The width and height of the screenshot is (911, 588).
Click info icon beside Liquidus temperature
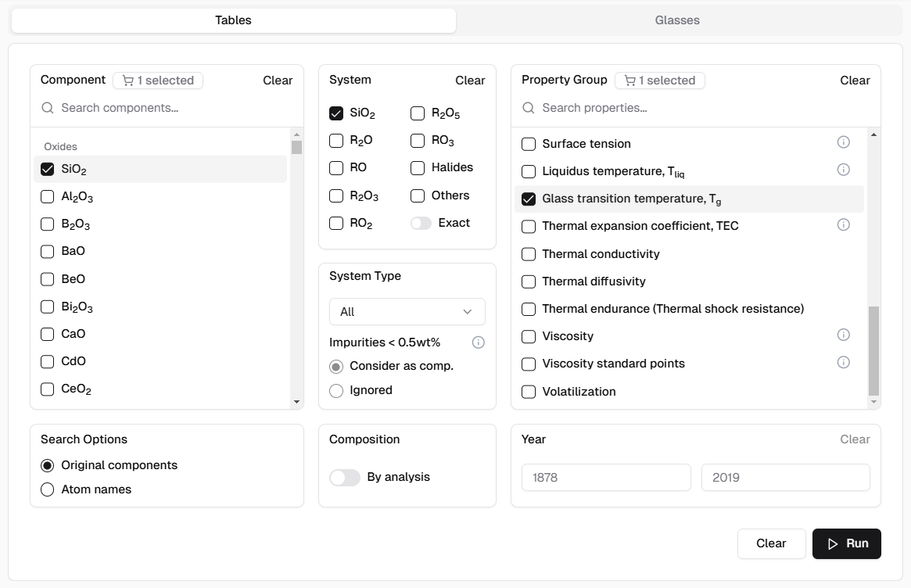[x=843, y=170]
